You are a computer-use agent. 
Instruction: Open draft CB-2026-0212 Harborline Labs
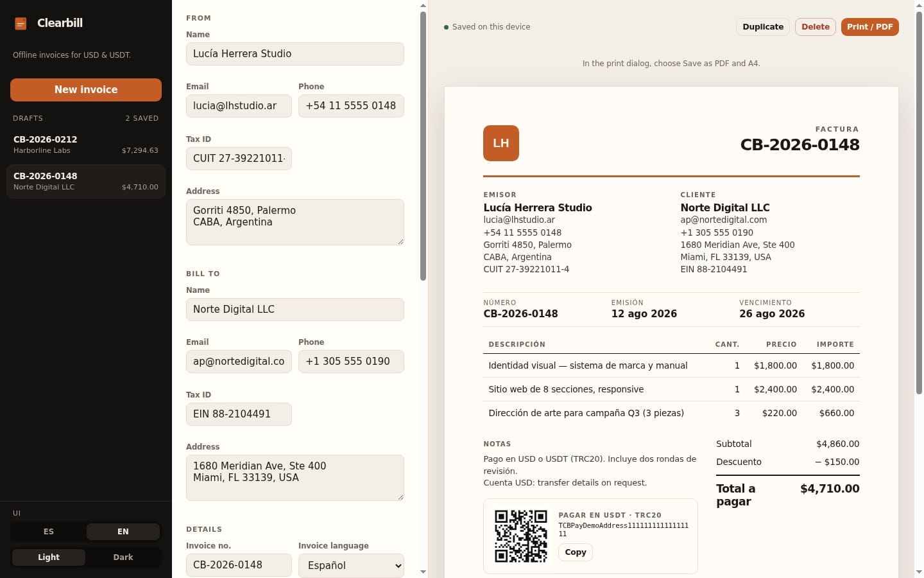click(x=86, y=144)
